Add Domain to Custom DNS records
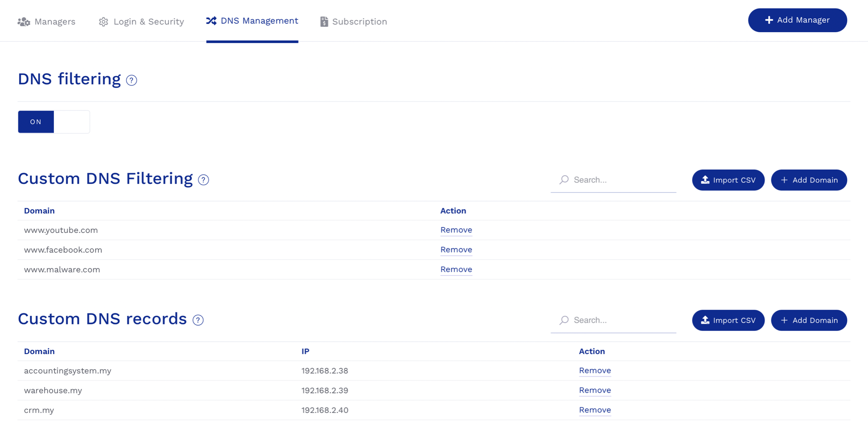This screenshot has height=426, width=868. pyautogui.click(x=809, y=320)
